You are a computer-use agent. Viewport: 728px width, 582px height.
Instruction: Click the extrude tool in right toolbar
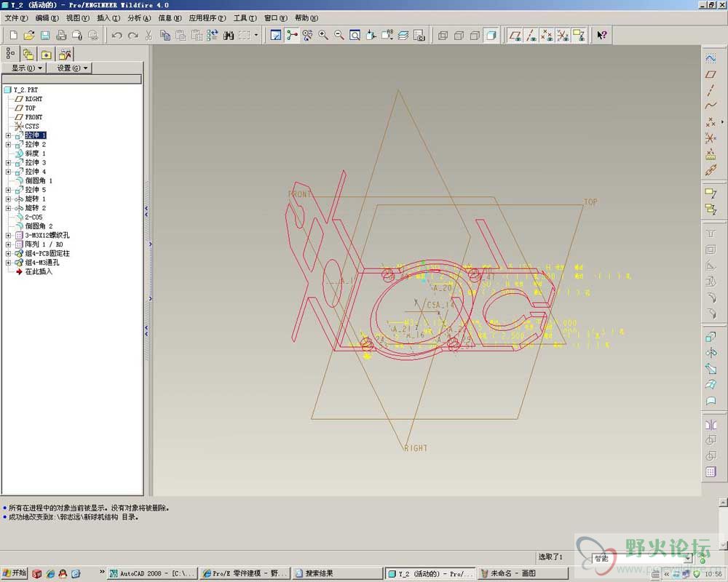tap(711, 336)
